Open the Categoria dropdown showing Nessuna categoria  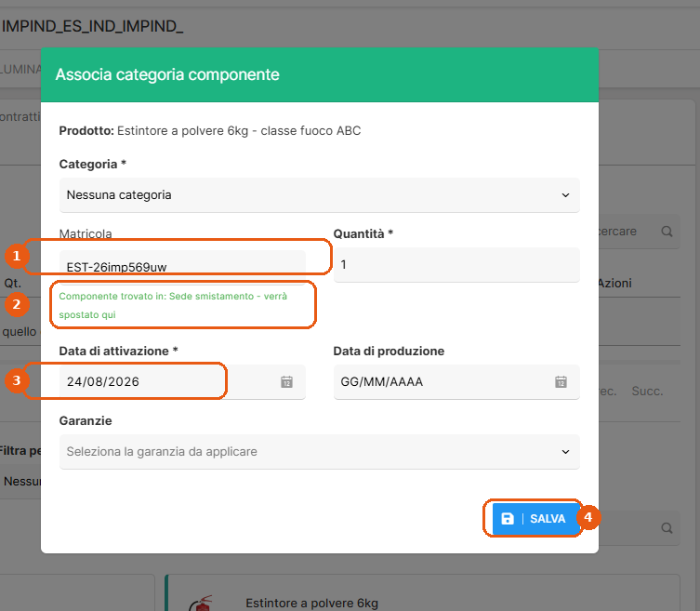click(319, 195)
